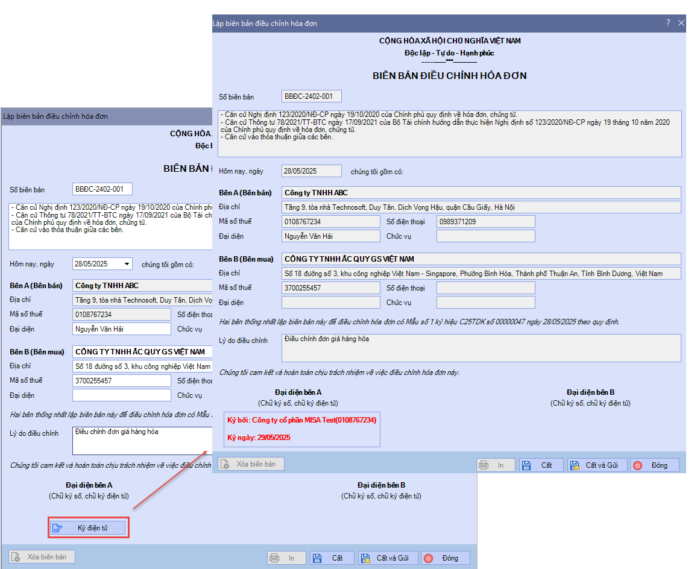The image size is (700, 569).
Task: Open the date picker dropdown arrow beside 28/05/2025
Action: [x=126, y=264]
